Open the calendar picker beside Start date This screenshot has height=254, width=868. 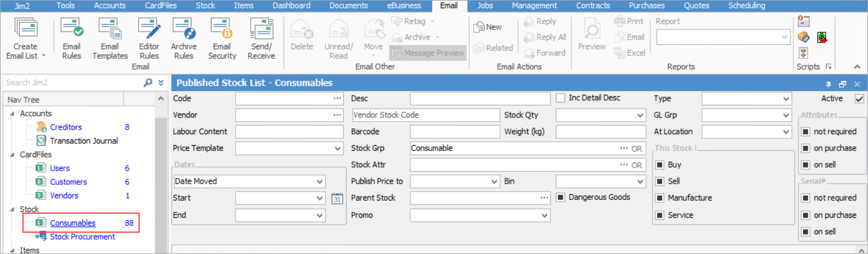point(337,198)
